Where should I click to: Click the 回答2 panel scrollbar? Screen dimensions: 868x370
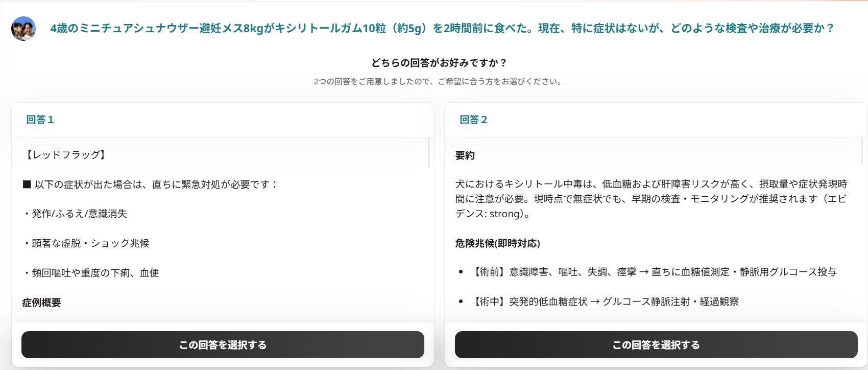pos(862,151)
